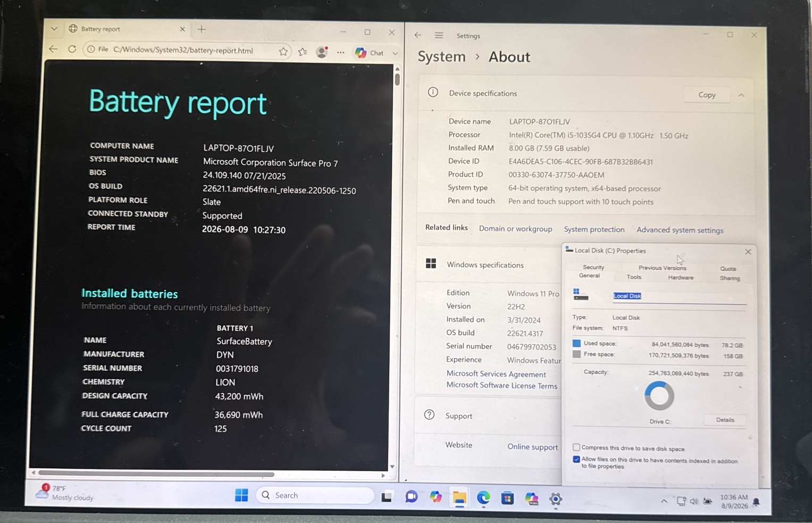Copy the device specifications
This screenshot has width=812, height=523.
707,95
